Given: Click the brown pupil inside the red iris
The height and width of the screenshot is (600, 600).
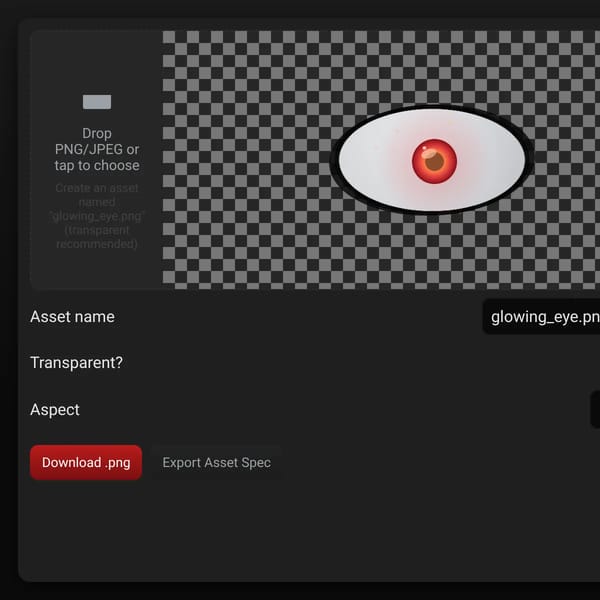Looking at the screenshot, I should pyautogui.click(x=435, y=162).
